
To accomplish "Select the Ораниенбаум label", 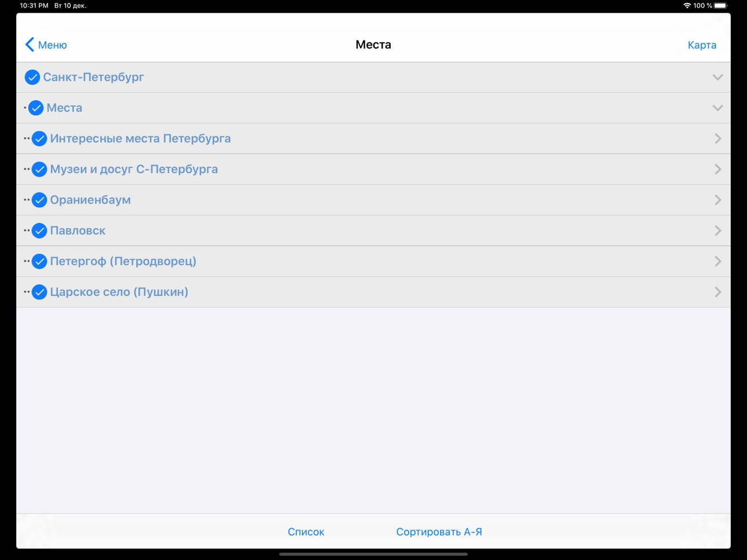I will pos(90,200).
